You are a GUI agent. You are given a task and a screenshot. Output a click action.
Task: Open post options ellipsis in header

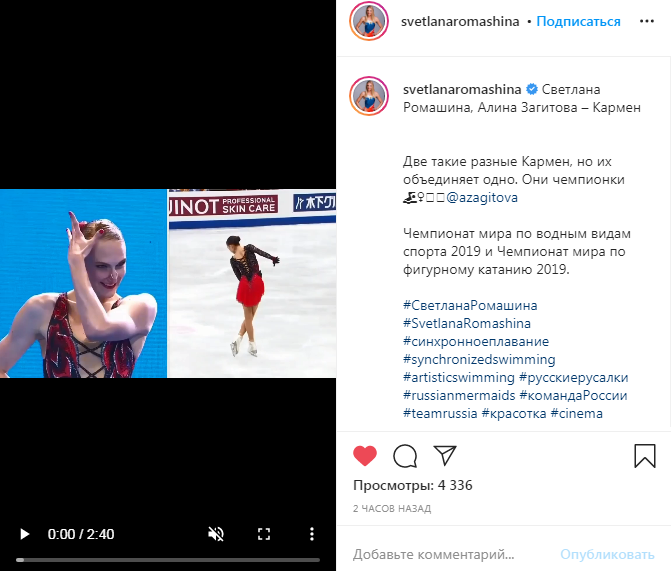pyautogui.click(x=647, y=21)
